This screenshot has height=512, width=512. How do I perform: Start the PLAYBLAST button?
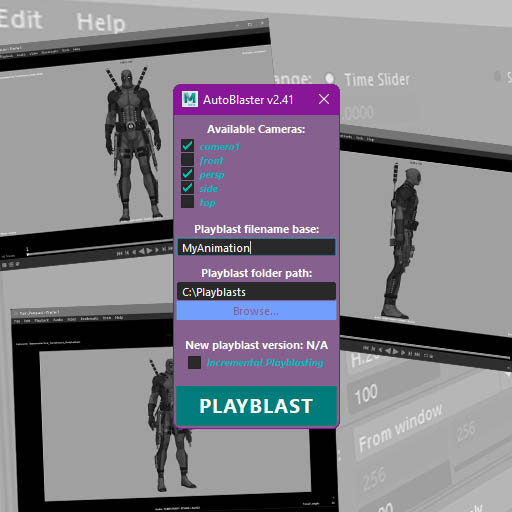(256, 406)
